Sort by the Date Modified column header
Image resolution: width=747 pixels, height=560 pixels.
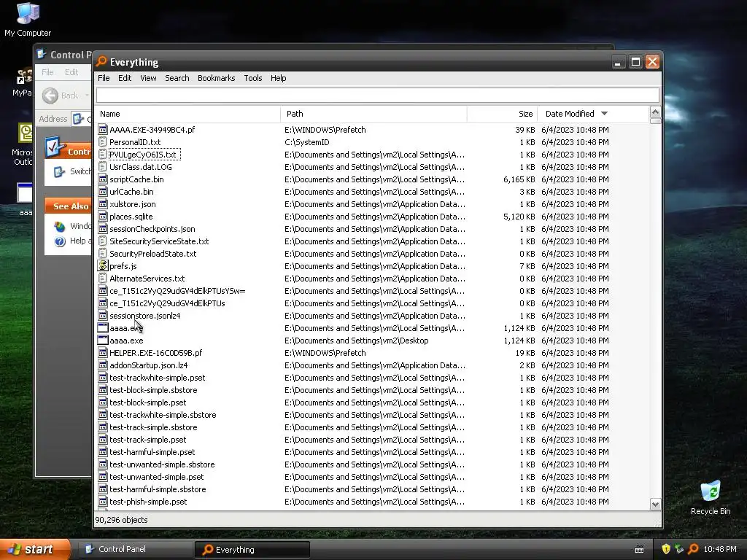coord(593,114)
